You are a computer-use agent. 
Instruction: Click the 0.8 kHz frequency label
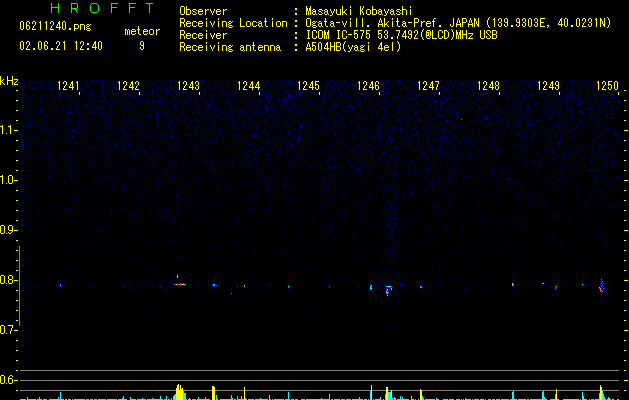point(7,280)
